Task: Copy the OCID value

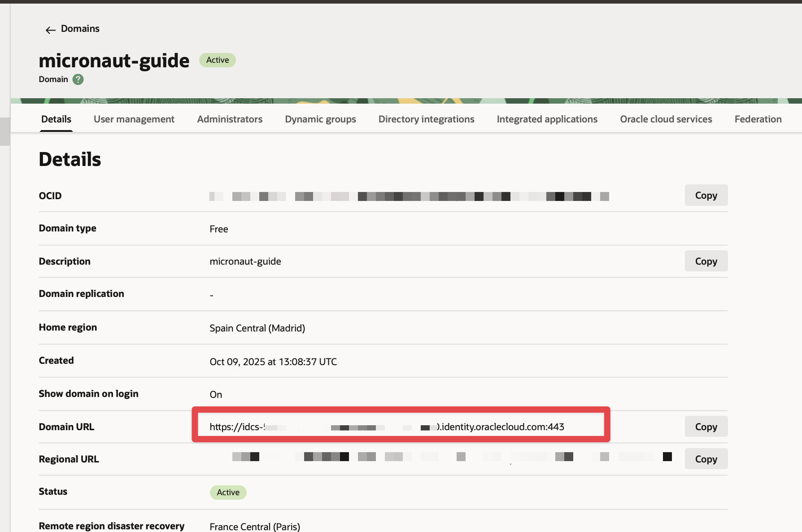Action: [x=706, y=196]
